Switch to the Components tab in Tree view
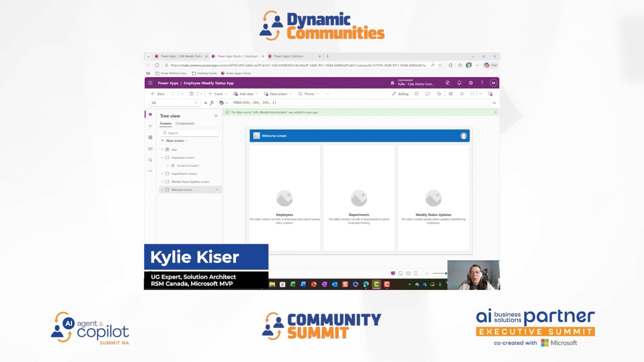The height and width of the screenshot is (362, 644). (184, 123)
